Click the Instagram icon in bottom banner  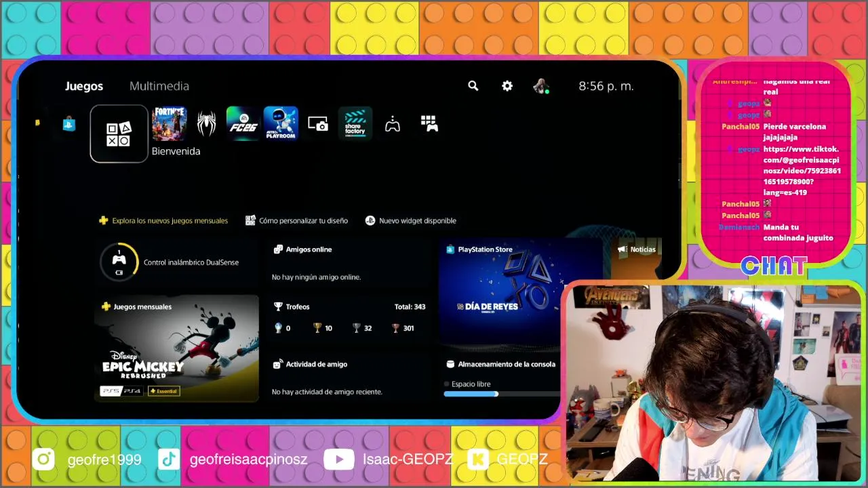pyautogui.click(x=43, y=460)
